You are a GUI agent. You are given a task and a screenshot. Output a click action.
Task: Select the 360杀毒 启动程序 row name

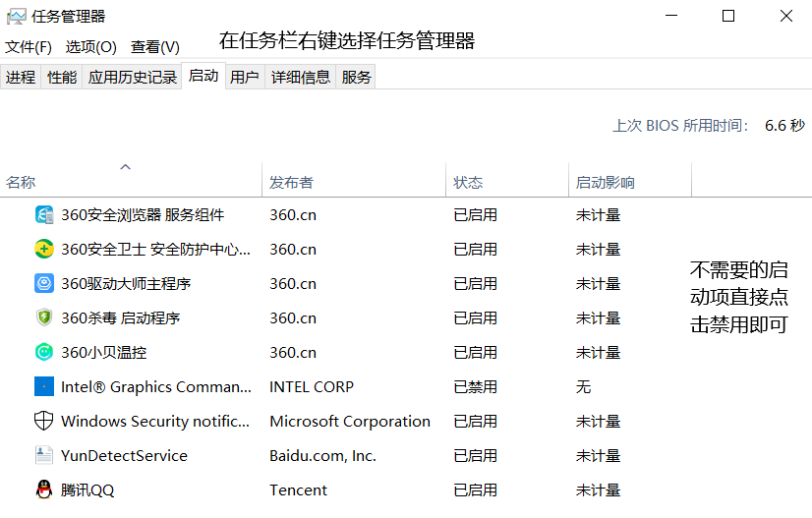click(x=121, y=318)
